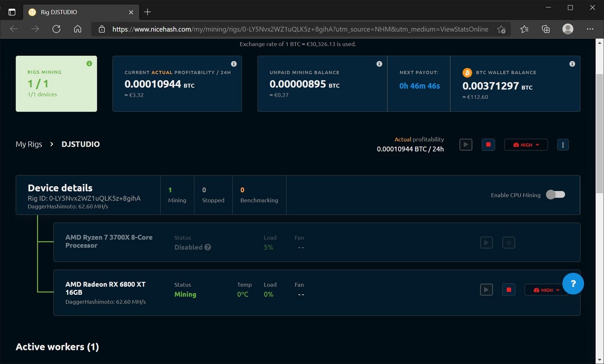Show info for Rigs Mining card
This screenshot has height=364, width=604.
click(89, 64)
